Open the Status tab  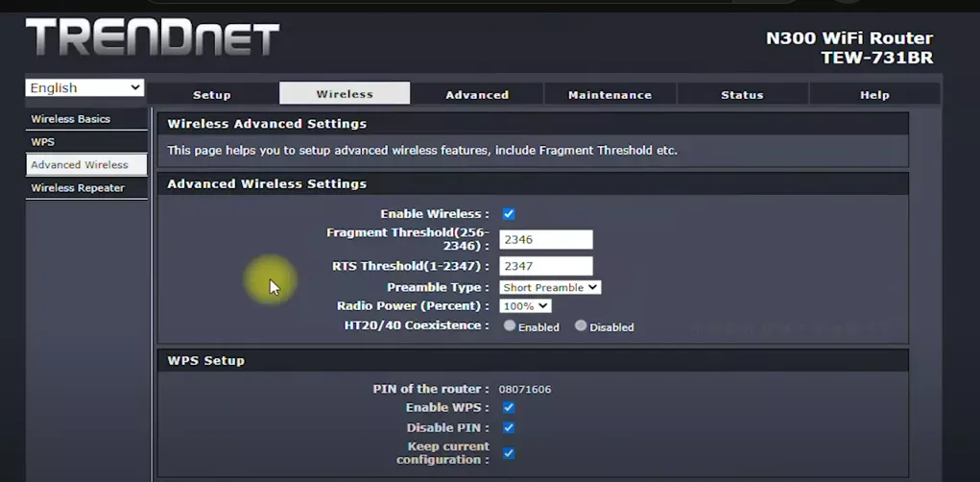(x=742, y=94)
